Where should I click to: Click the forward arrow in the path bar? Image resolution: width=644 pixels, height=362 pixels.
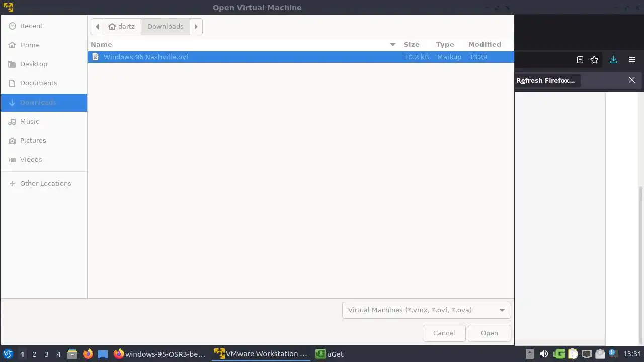[196, 26]
